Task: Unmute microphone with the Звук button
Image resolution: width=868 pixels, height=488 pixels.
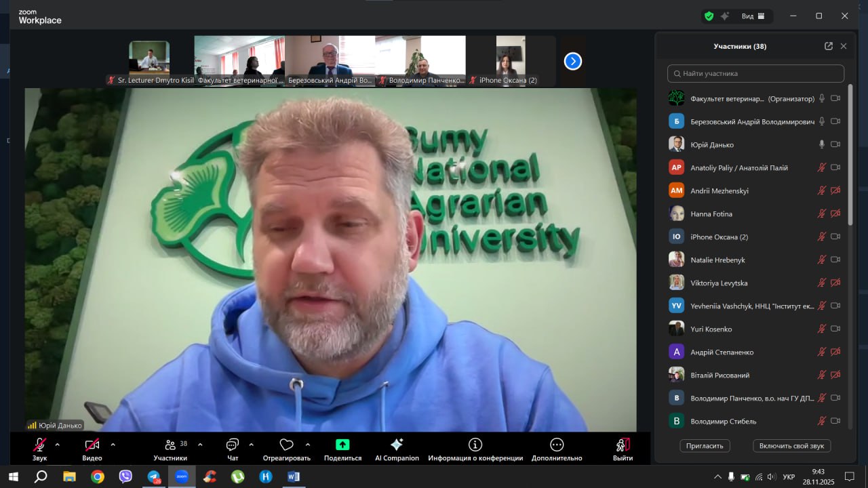Action: click(39, 445)
